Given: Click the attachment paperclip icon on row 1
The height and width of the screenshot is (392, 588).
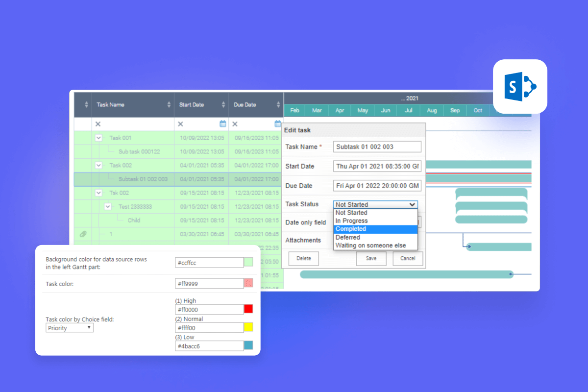Looking at the screenshot, I should (83, 234).
